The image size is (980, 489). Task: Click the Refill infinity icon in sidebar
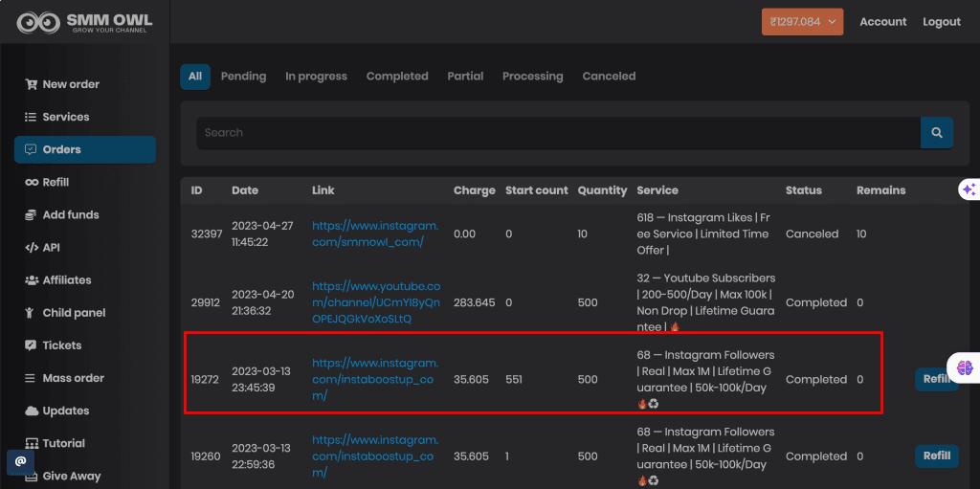[31, 183]
